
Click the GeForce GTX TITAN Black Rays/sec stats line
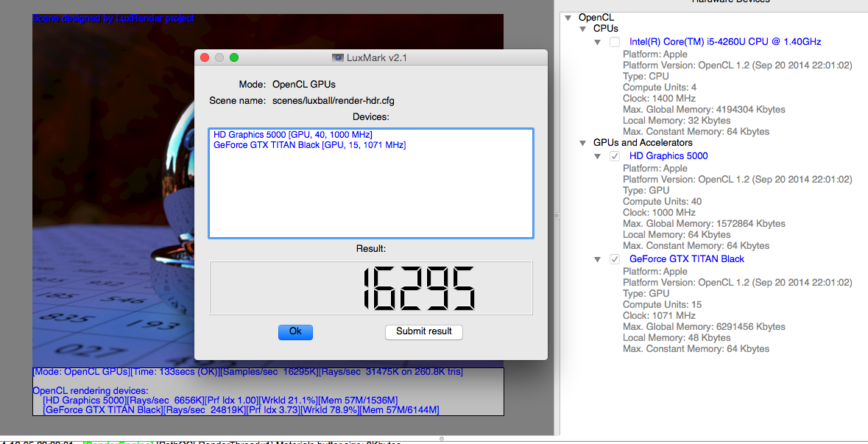click(x=241, y=409)
